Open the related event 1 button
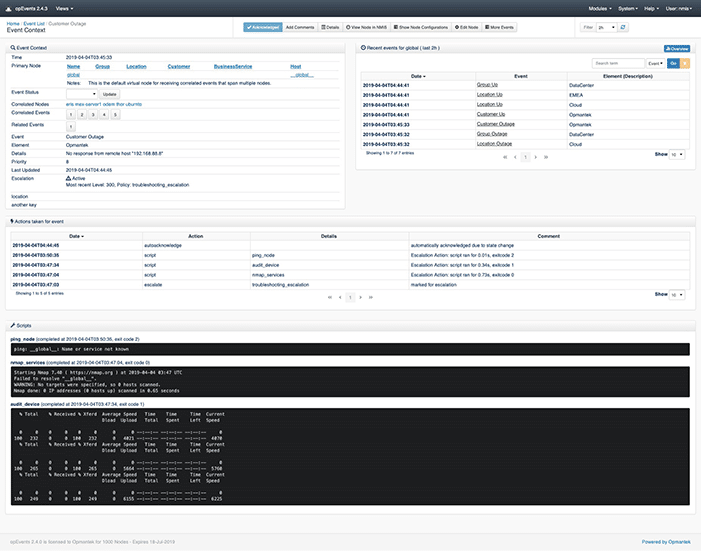The width and height of the screenshot is (701, 551). click(x=71, y=127)
